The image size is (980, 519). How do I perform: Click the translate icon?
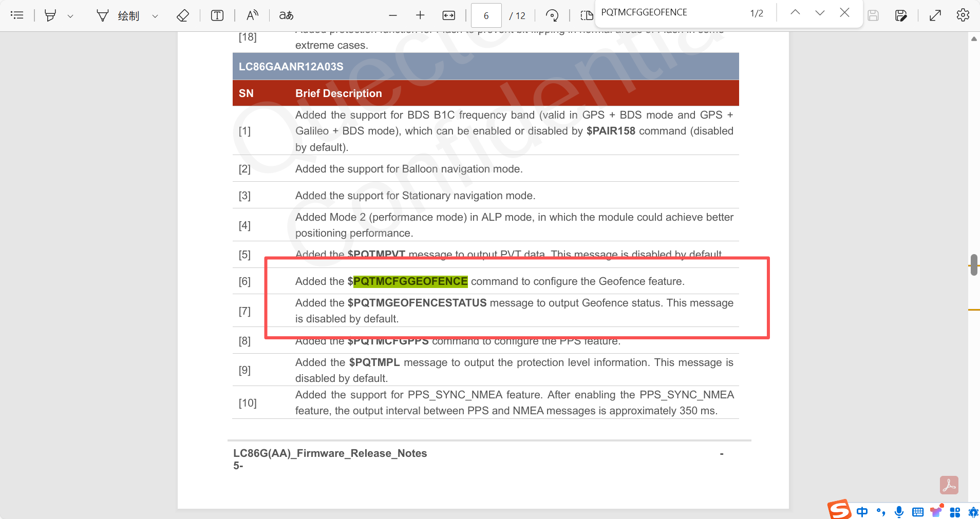286,15
